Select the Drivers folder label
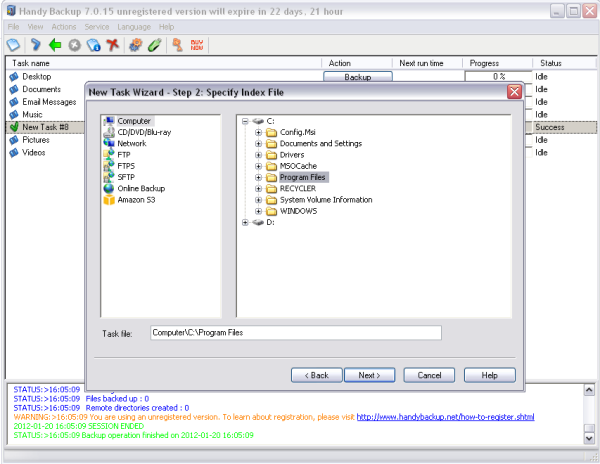The image size is (600, 464). 292,155
